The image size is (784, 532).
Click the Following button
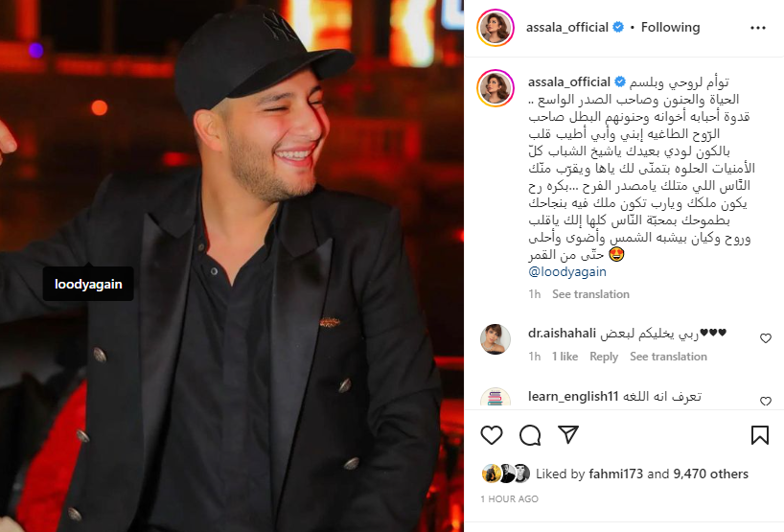pyautogui.click(x=670, y=28)
